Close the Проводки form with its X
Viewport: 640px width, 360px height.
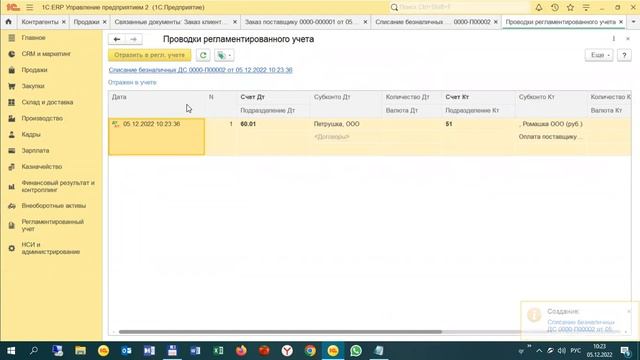[x=628, y=39]
